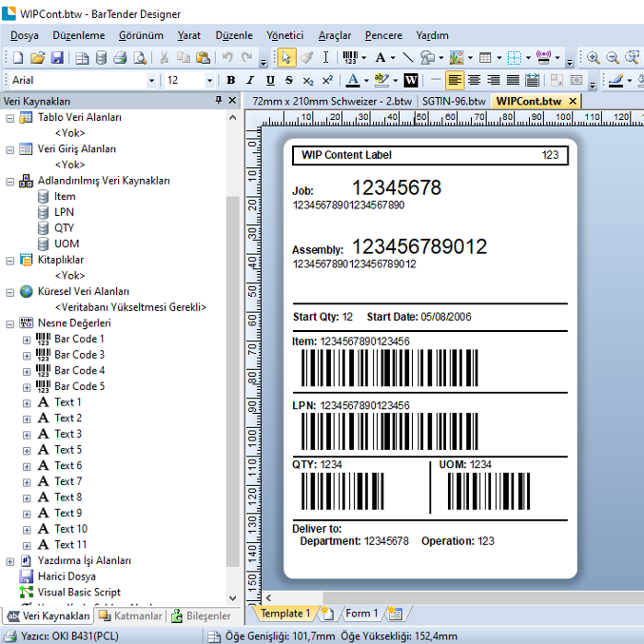Screen dimensions: 644x644
Task: Click the Zoom In magnifier
Action: pos(593,58)
